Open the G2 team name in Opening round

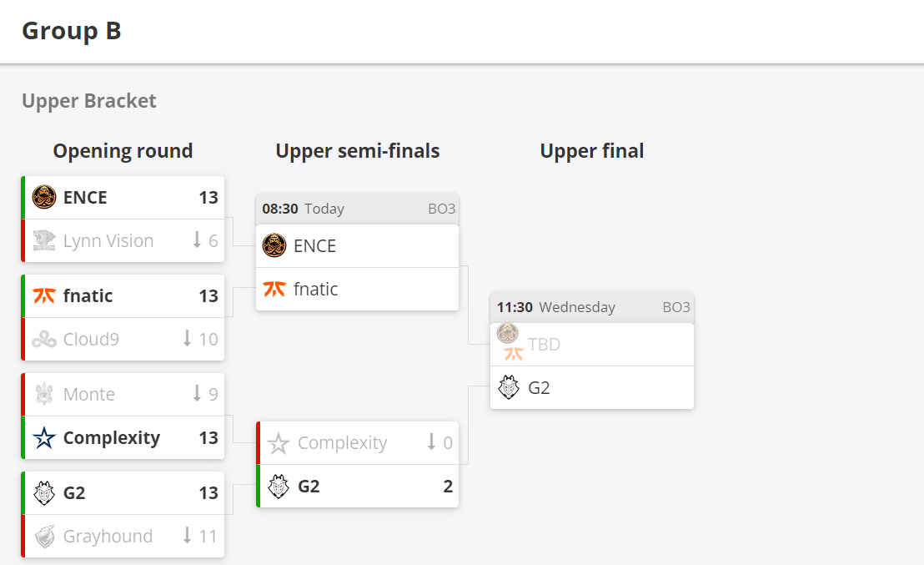(x=74, y=492)
